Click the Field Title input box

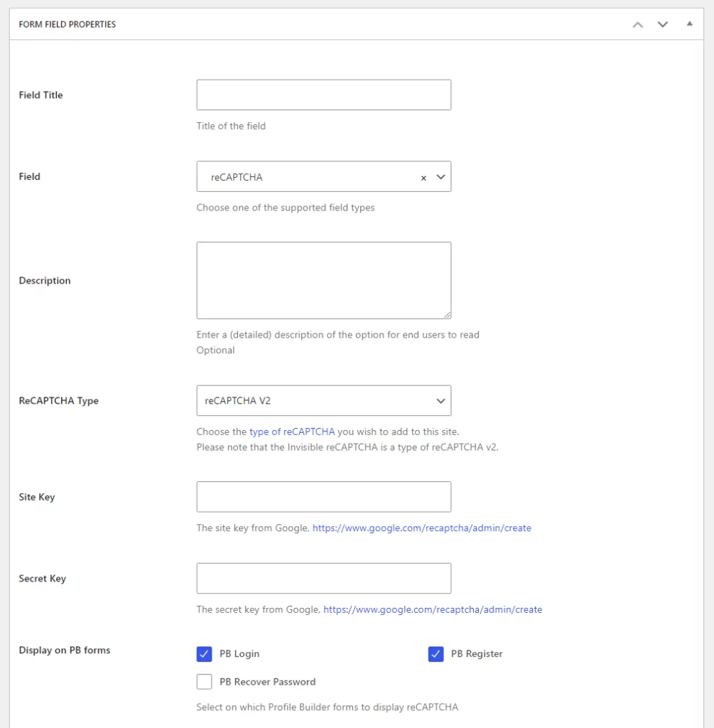pos(323,95)
